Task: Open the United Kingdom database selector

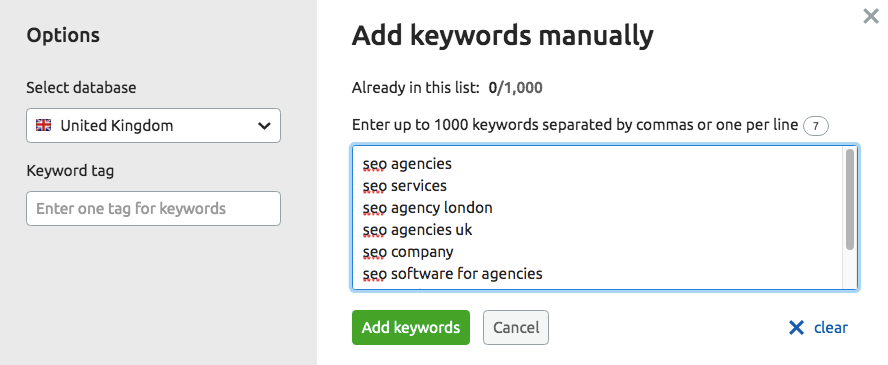Action: pyautogui.click(x=153, y=126)
